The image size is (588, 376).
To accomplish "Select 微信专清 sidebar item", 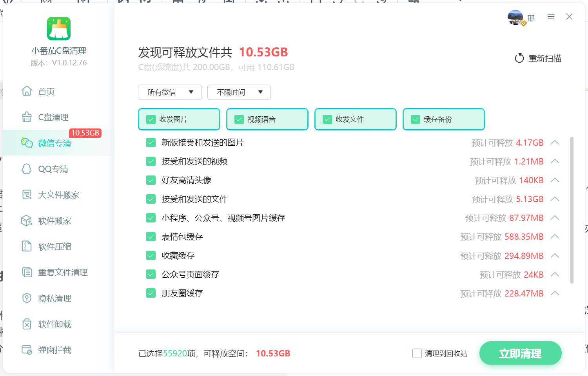I will point(59,143).
